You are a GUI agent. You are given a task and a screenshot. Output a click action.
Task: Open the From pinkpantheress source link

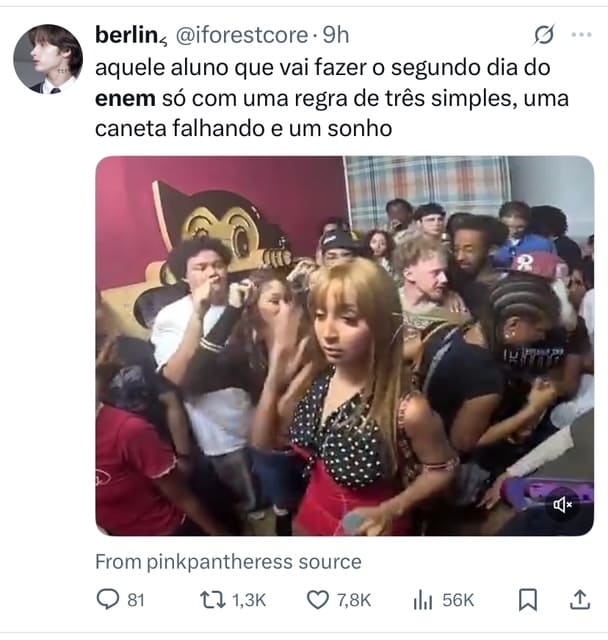click(x=228, y=562)
